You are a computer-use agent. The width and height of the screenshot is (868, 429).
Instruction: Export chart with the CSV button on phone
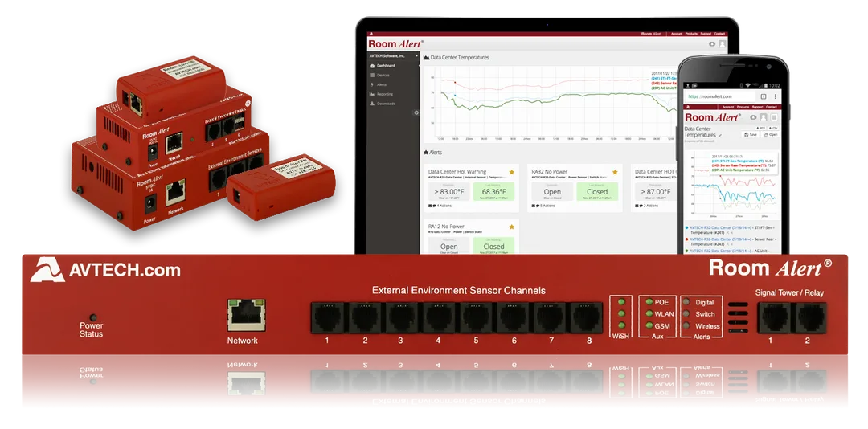[x=773, y=128]
